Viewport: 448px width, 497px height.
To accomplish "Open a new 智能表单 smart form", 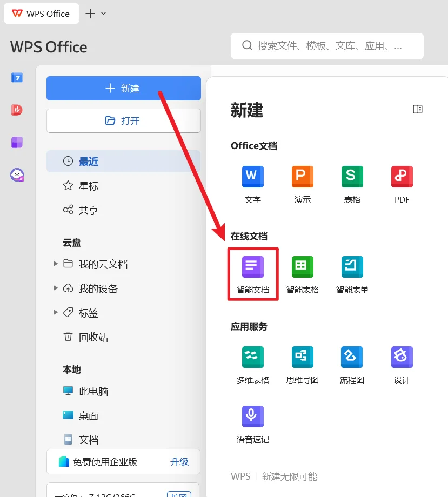I will pyautogui.click(x=352, y=275).
